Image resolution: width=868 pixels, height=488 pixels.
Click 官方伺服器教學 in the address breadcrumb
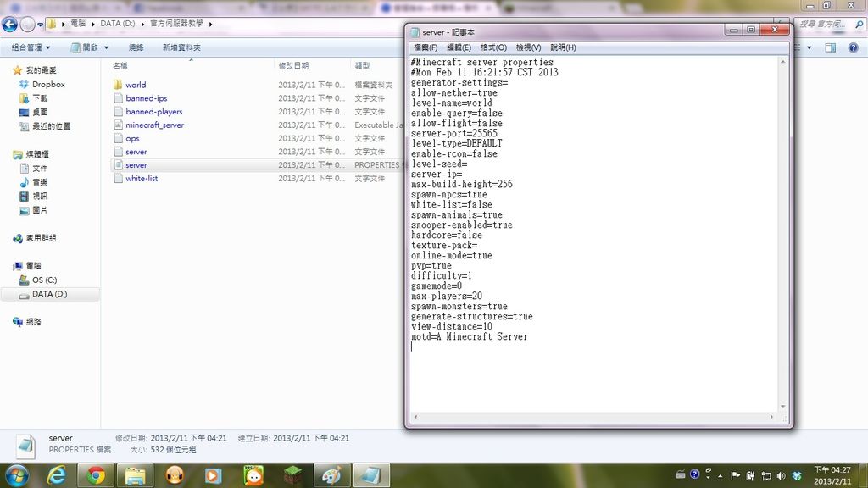point(176,24)
